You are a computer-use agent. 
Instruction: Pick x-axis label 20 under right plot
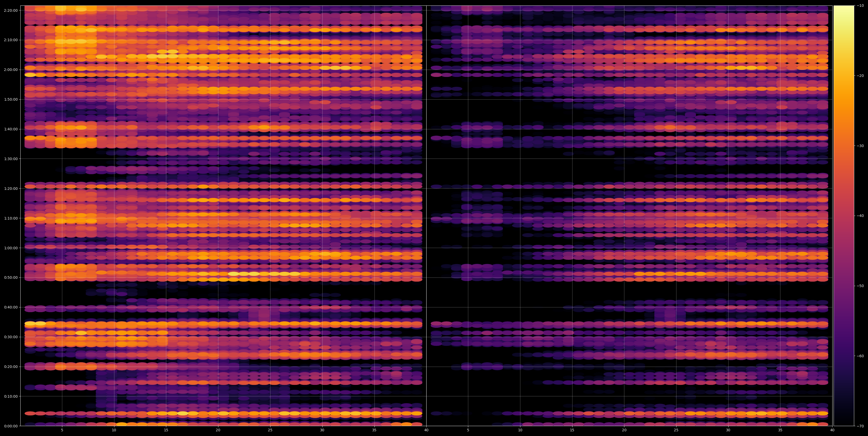coord(624,430)
